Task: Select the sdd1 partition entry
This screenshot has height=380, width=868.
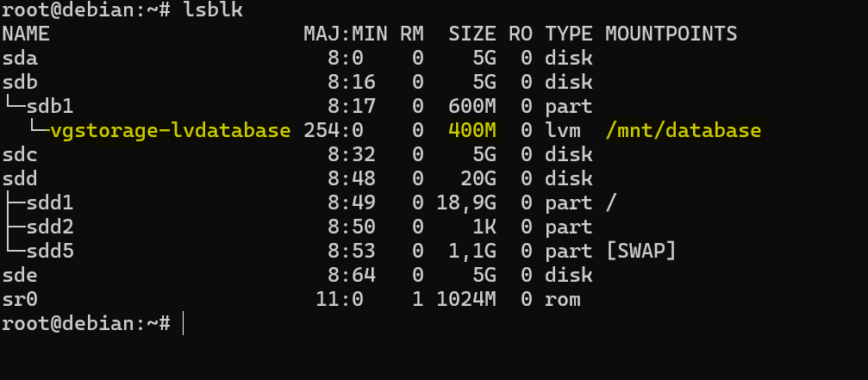Action: tap(50, 203)
